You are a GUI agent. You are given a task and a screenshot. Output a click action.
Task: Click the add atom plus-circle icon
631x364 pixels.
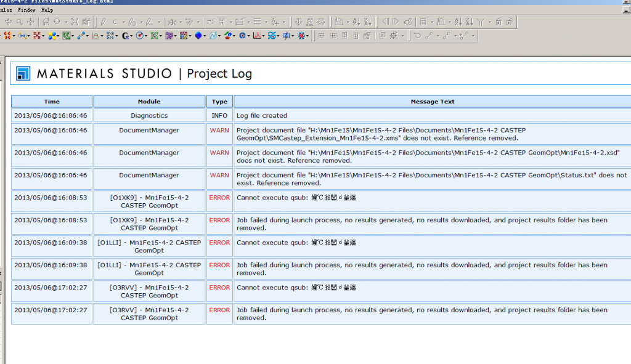tap(417, 36)
